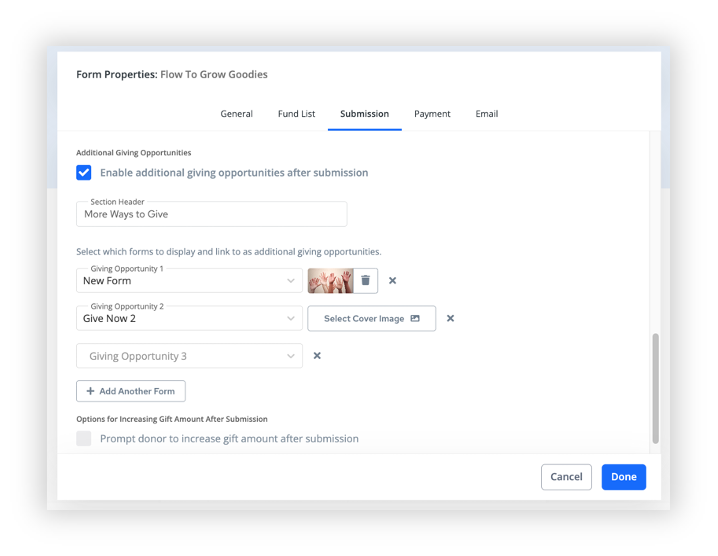Image resolution: width=718 pixels, height=556 pixels.
Task: Remove Giving Opportunity 1 with X icon
Action: [392, 281]
